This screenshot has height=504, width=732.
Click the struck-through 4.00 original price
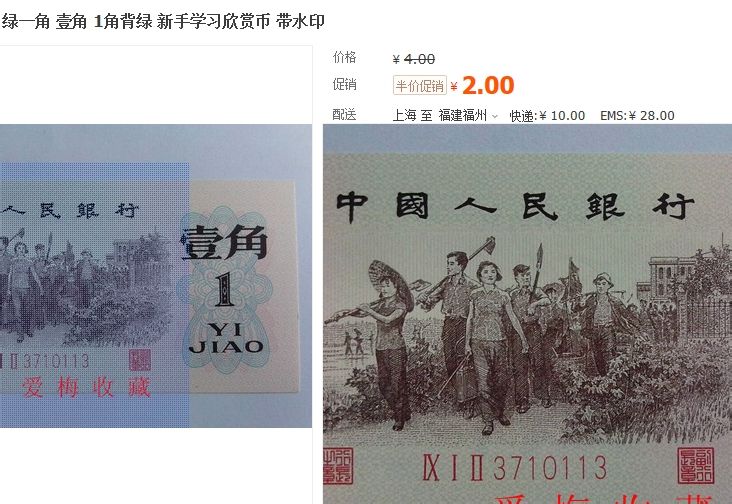tap(419, 59)
